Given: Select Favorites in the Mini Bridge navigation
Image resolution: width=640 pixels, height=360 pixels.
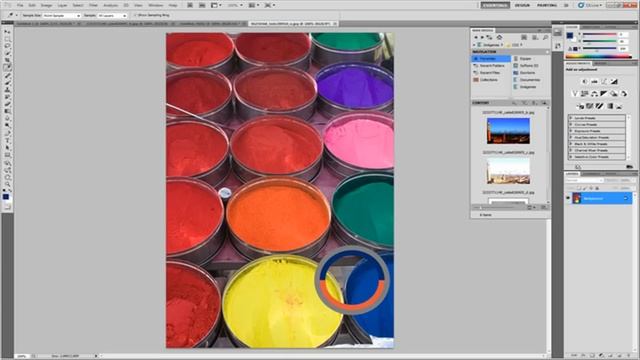Looking at the screenshot, I should coord(491,59).
